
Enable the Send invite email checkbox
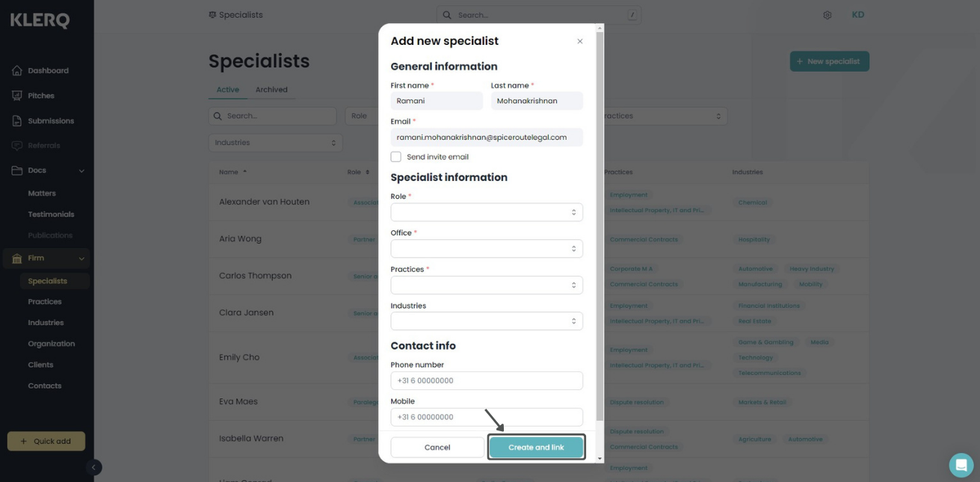tap(396, 157)
